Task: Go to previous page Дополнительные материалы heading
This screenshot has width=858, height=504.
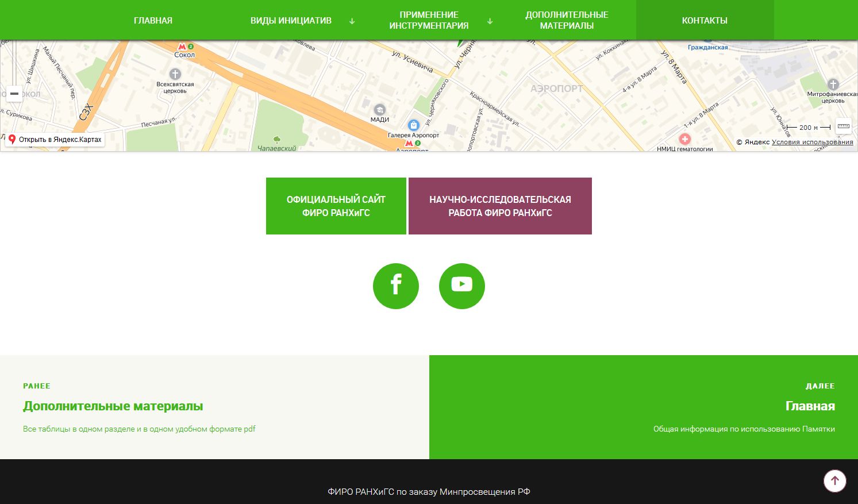Action: coord(113,406)
